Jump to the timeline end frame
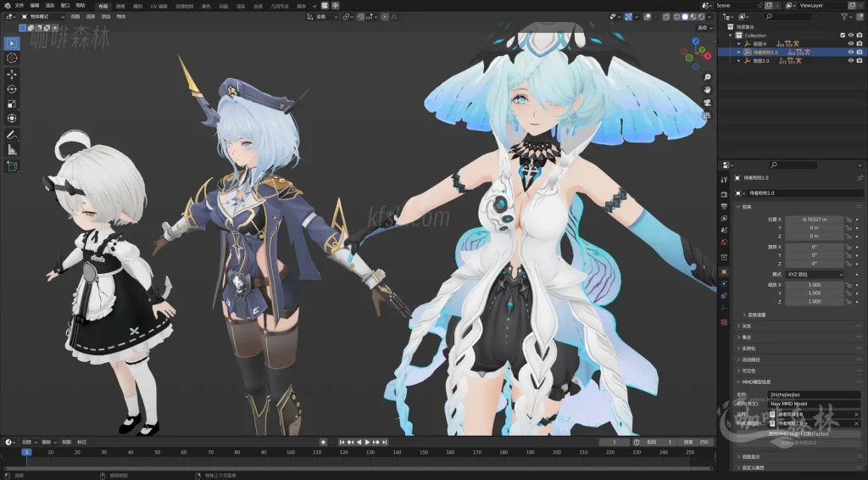This screenshot has width=868, height=480. pos(384,443)
